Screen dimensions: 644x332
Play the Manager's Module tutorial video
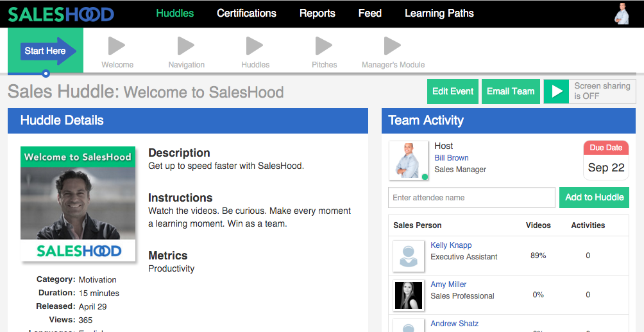(393, 46)
